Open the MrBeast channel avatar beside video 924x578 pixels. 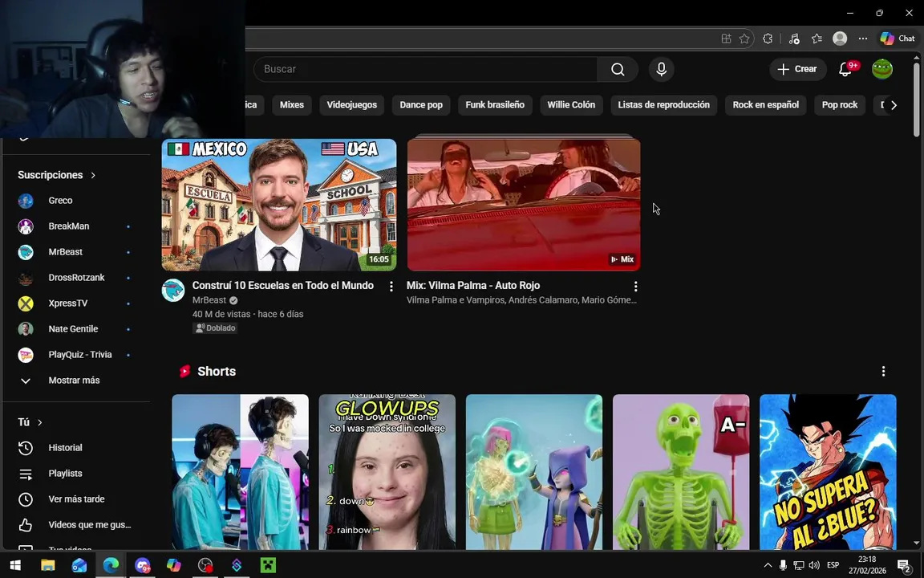click(173, 290)
